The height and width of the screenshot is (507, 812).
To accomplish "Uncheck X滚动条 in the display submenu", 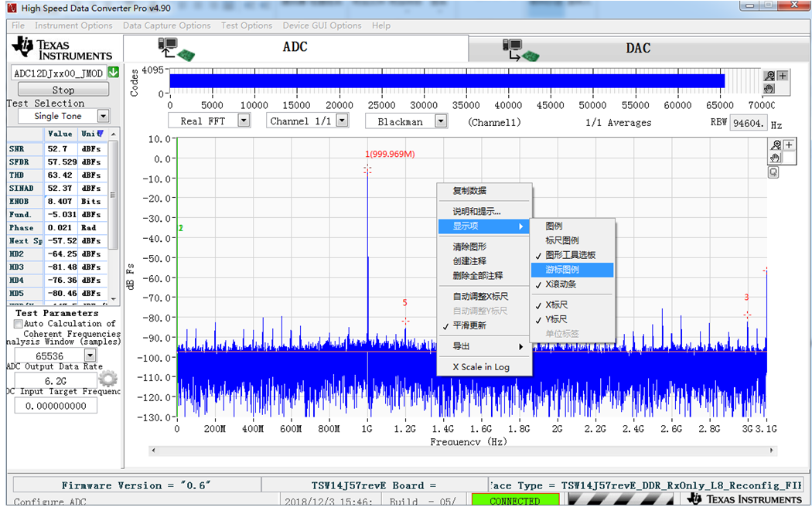I will [572, 284].
